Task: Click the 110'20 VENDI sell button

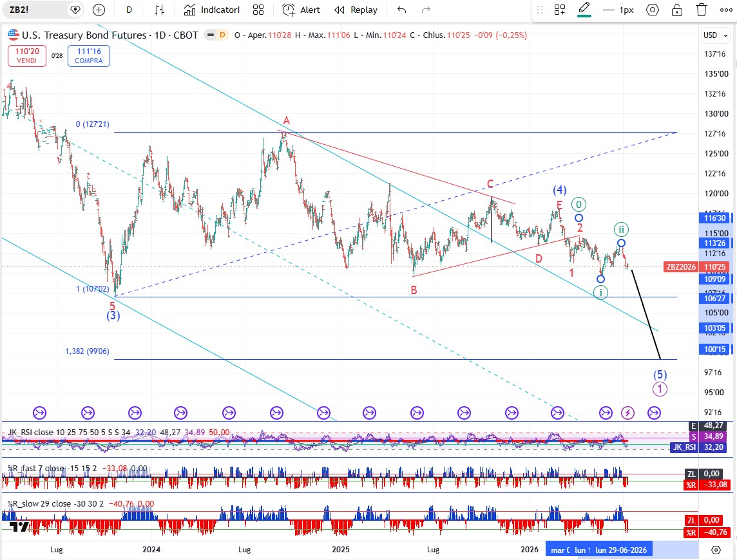Action: point(27,56)
